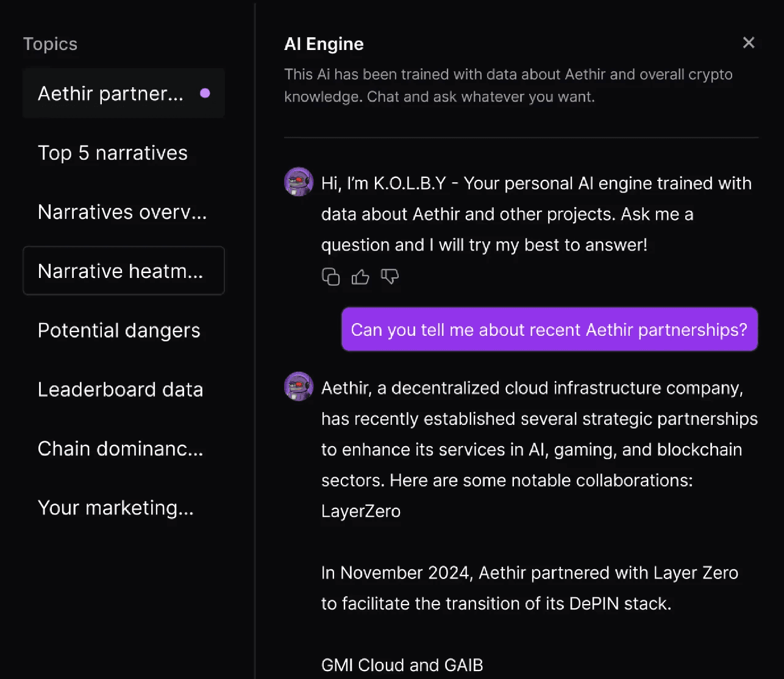Click the "In November 2024" paragraph

(x=530, y=588)
